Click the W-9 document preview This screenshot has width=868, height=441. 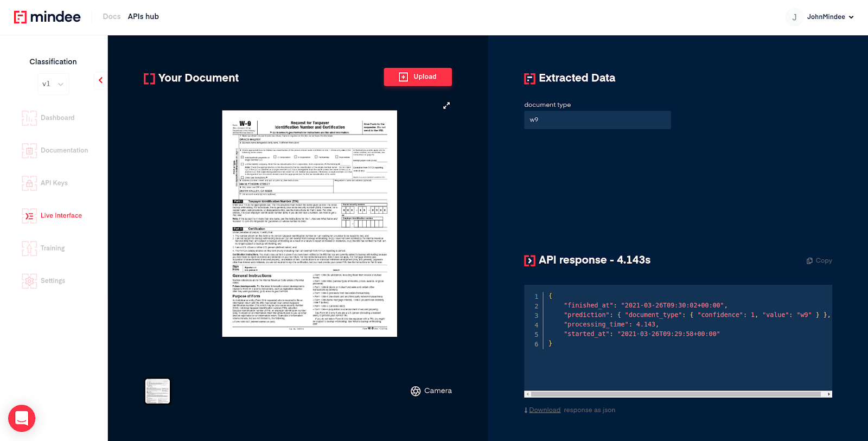(x=310, y=223)
